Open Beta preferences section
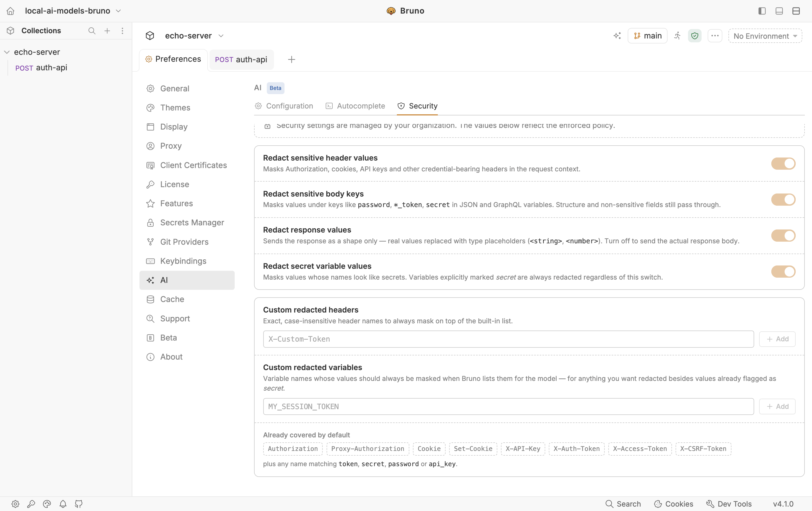This screenshot has width=812, height=511. [x=187, y=338]
